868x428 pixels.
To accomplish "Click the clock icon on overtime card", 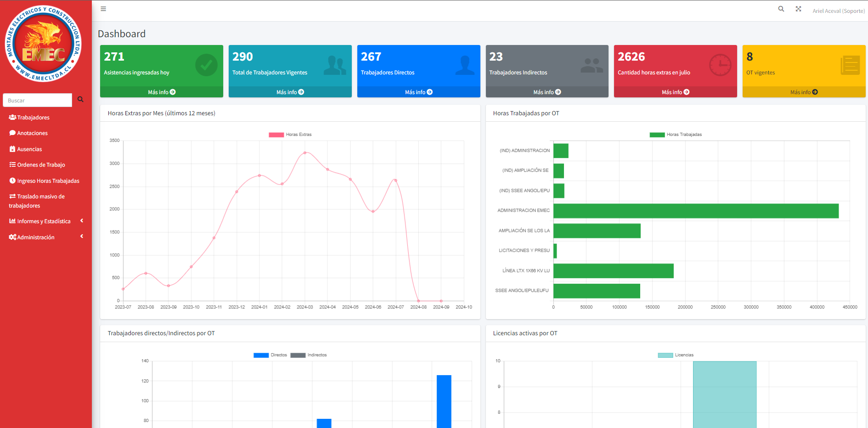I will click(720, 65).
